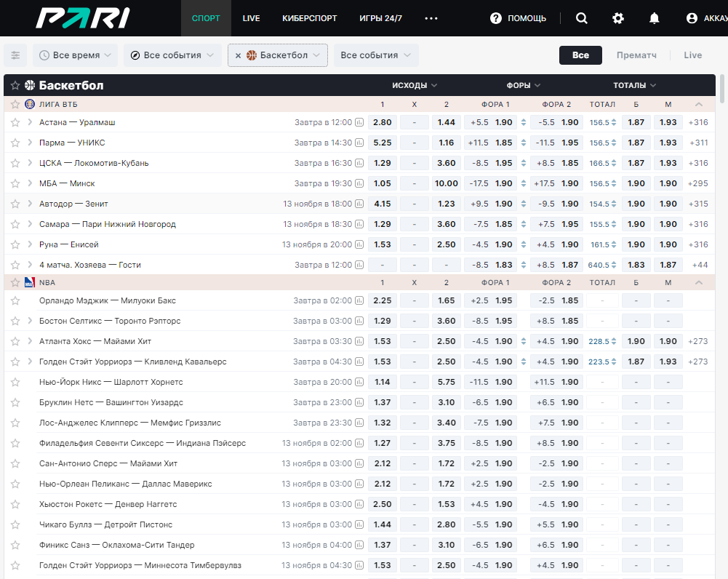Remove the Баскетбол filter with the x
Screen dimensions: 728x579
click(238, 56)
